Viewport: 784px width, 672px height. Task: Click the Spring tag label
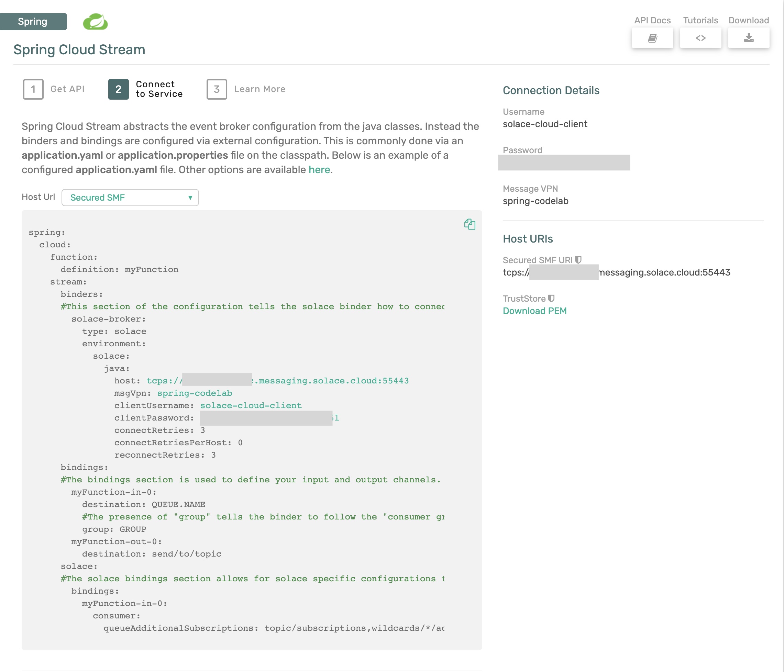click(33, 22)
